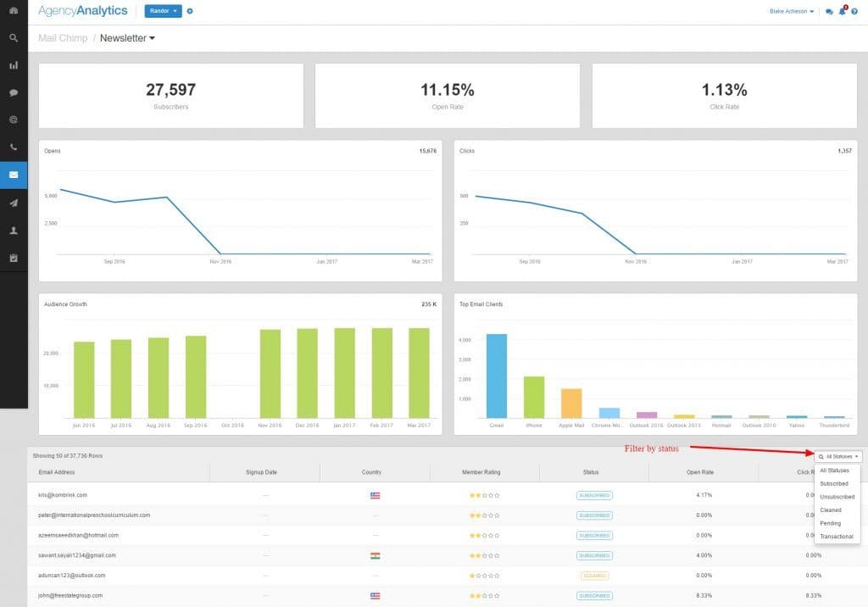Click the 27,597 Subscribers stat card
Image resolution: width=868 pixels, height=607 pixels.
171,96
